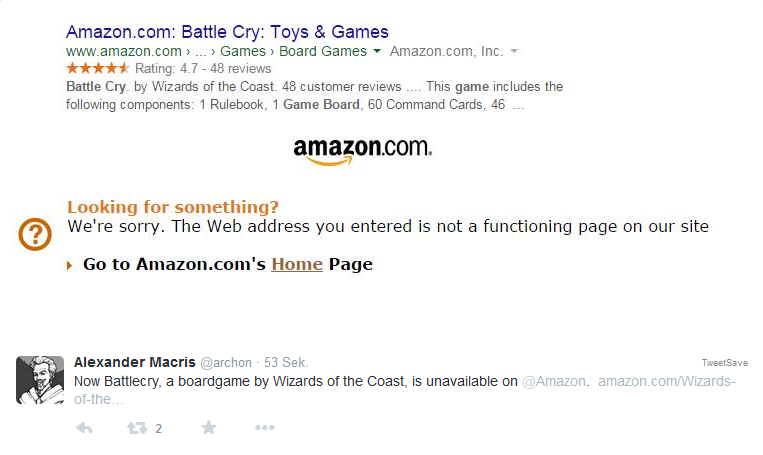This screenshot has width=763, height=455.
Task: Open 'Amazon.com: Battle Cry: Toys & Games' result
Action: click(227, 32)
